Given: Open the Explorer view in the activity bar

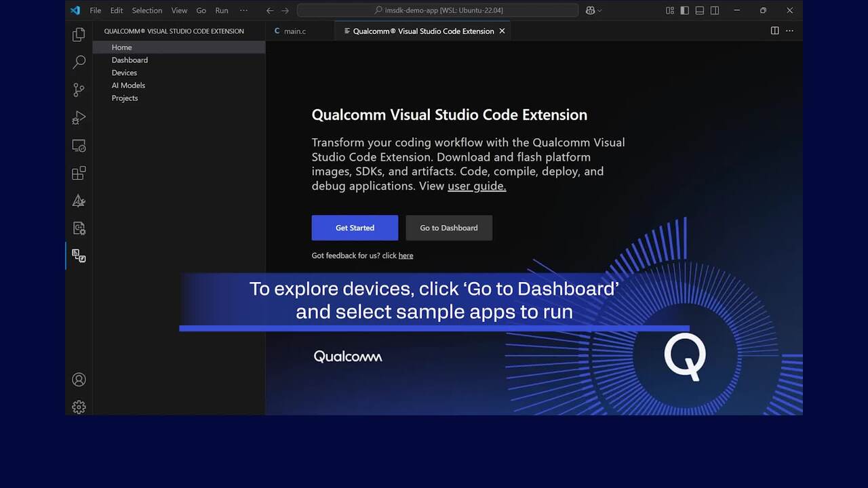Looking at the screenshot, I should pos(79,35).
